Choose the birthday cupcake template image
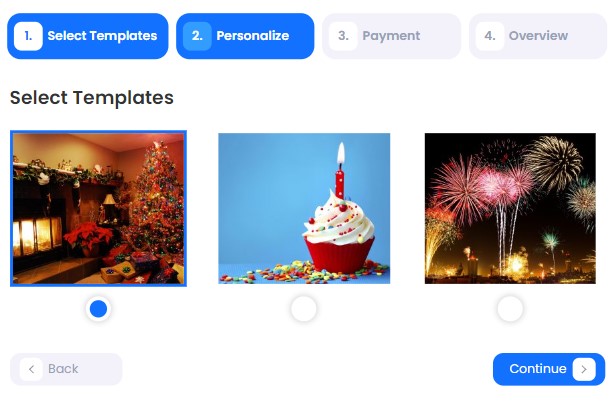The image size is (610, 405). coord(304,209)
